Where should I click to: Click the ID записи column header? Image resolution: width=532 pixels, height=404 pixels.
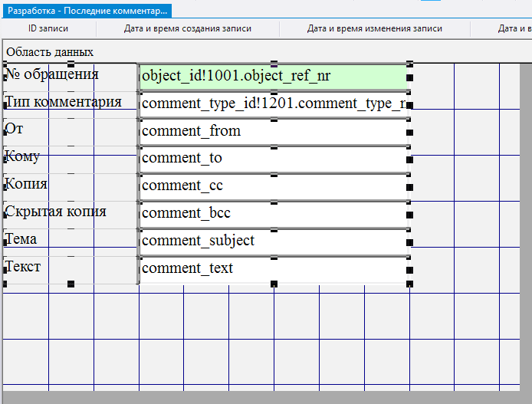48,28
